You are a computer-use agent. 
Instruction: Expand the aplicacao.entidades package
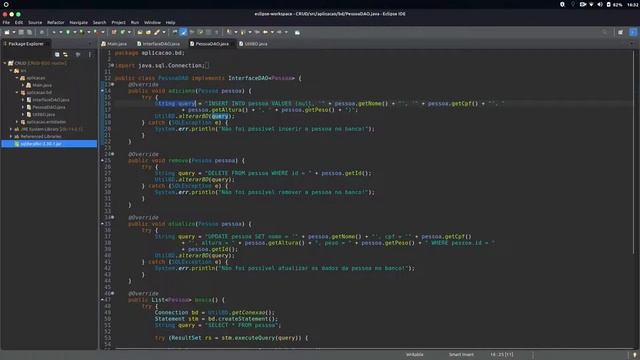(x=17, y=122)
